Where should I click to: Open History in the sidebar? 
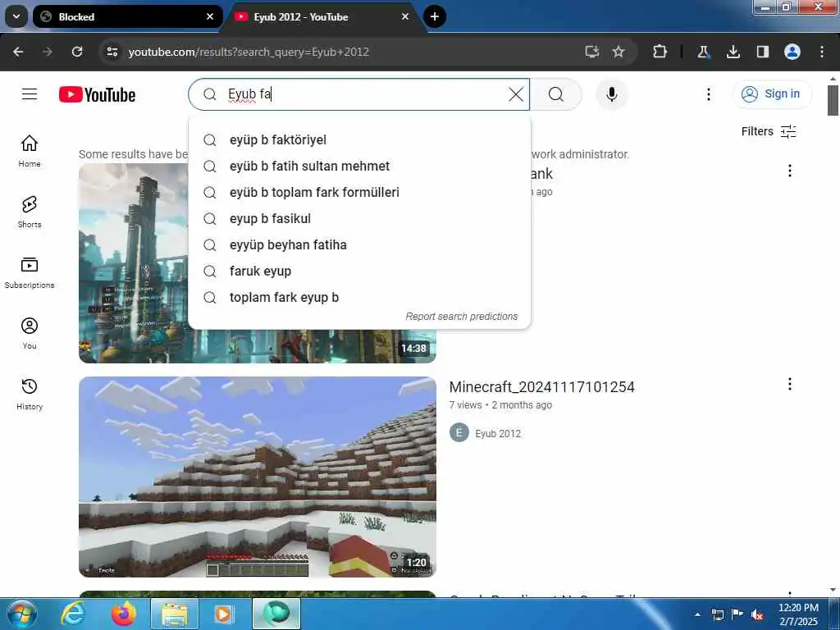tap(30, 394)
